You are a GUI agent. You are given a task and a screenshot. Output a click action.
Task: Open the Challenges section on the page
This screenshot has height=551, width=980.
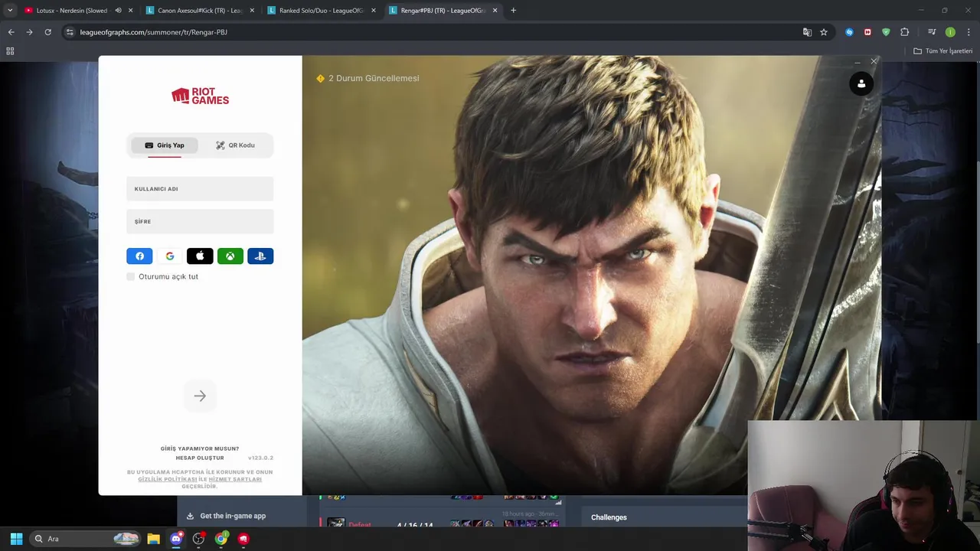(x=609, y=517)
